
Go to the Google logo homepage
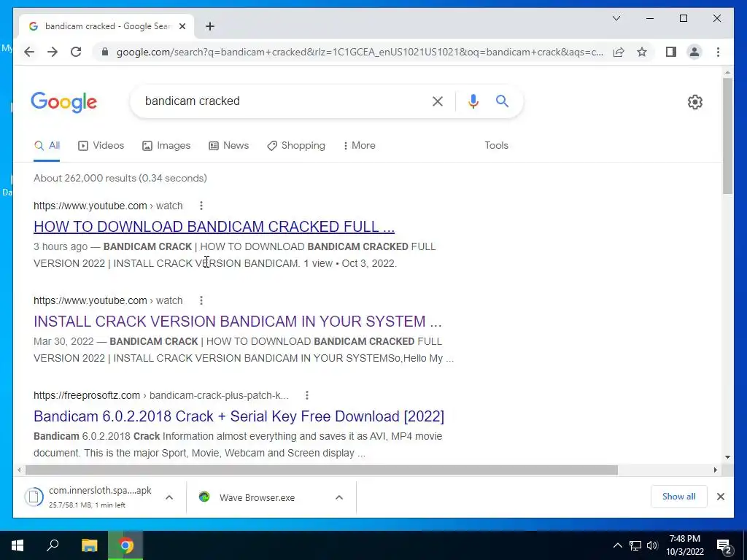click(x=64, y=102)
